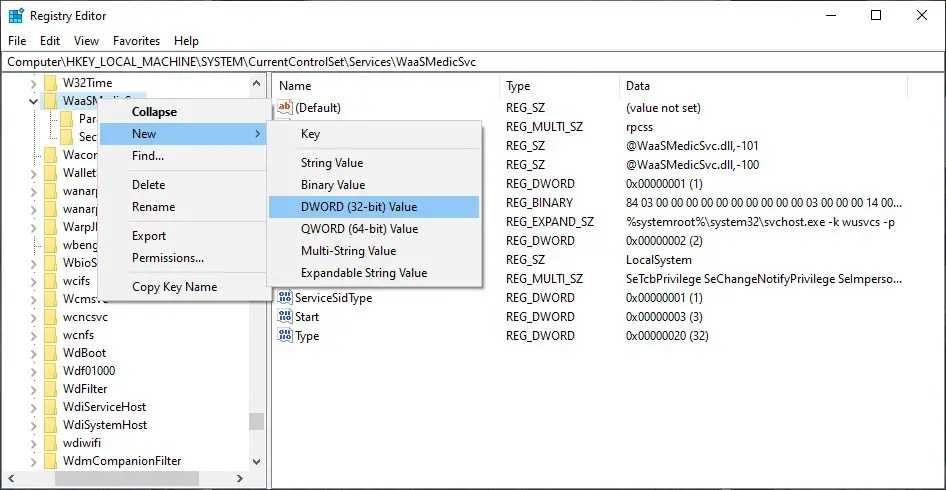
Task: Click the Registry Editor title bar icon
Action: pyautogui.click(x=16, y=16)
